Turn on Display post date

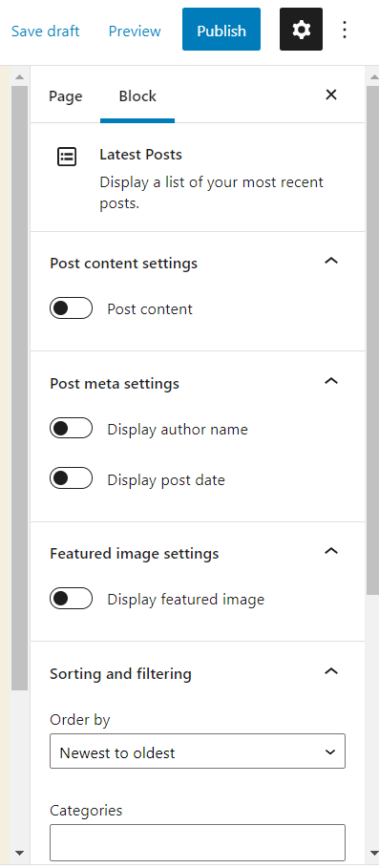(71, 478)
